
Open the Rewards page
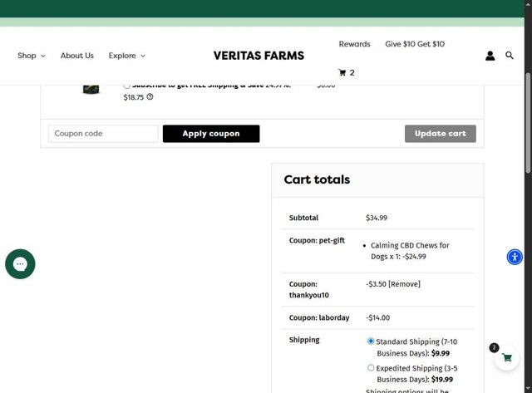coord(354,44)
